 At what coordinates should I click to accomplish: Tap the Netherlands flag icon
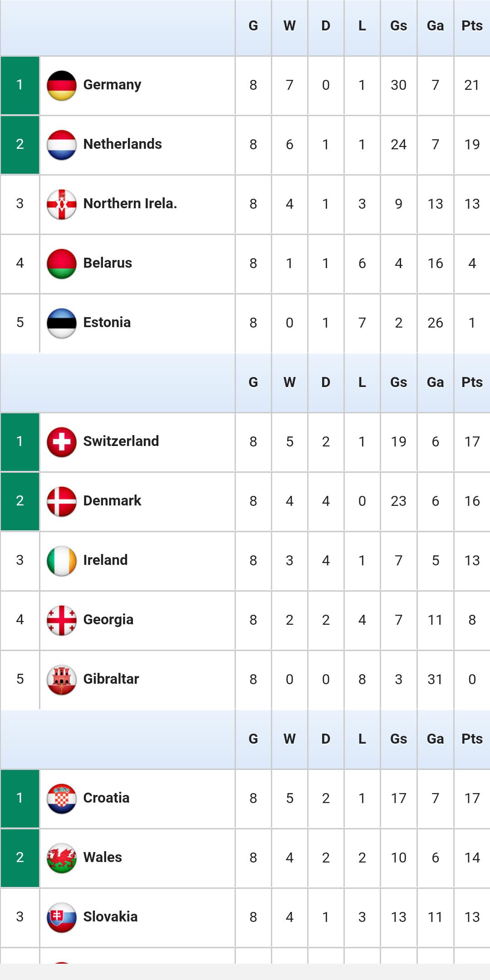[61, 145]
